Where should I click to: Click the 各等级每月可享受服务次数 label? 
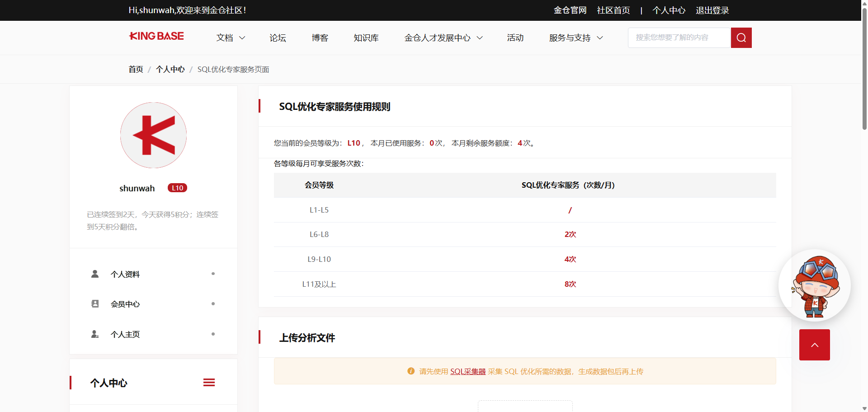pos(319,163)
